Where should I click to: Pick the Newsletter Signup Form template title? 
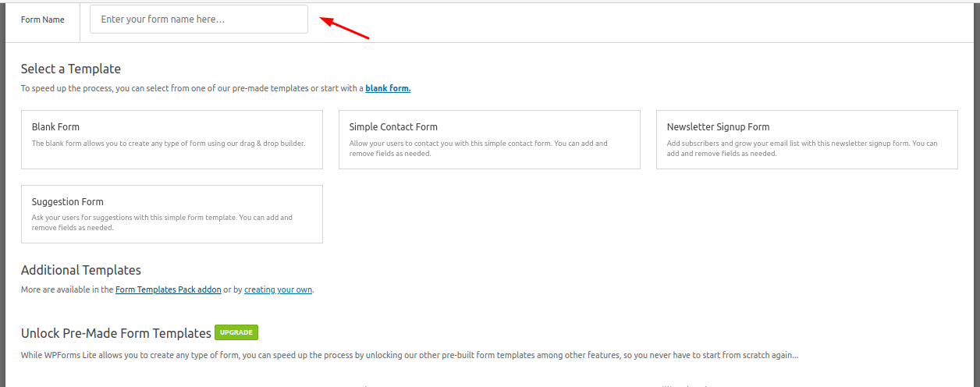(718, 126)
